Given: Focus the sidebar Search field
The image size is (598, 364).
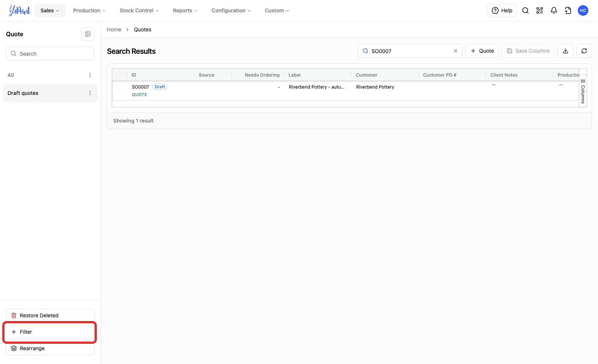Looking at the screenshot, I should 50,53.
